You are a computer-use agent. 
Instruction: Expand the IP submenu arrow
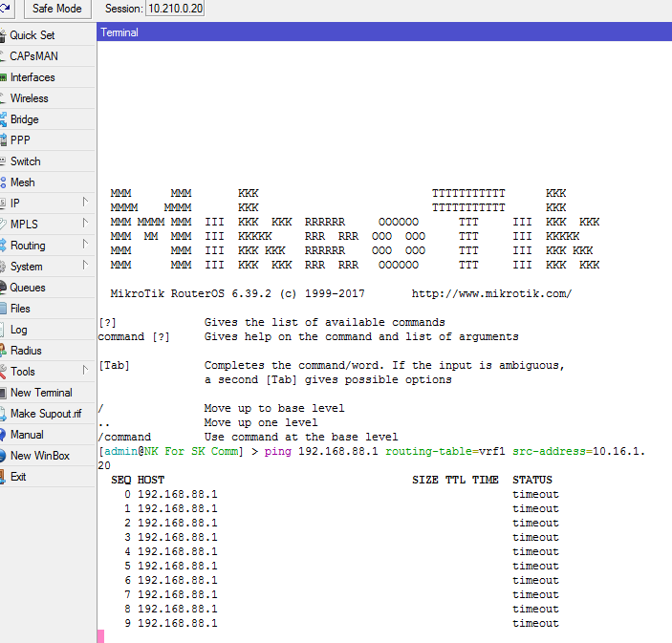click(x=85, y=202)
